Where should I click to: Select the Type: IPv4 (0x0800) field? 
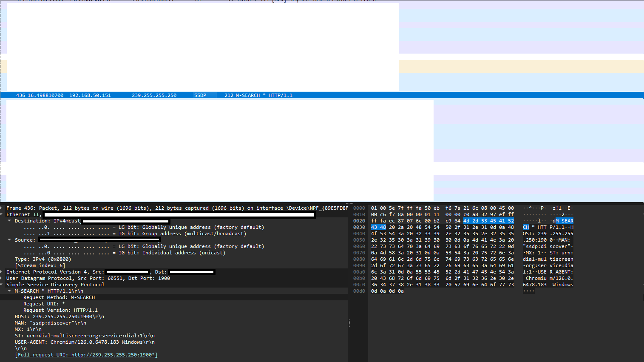pos(43,259)
